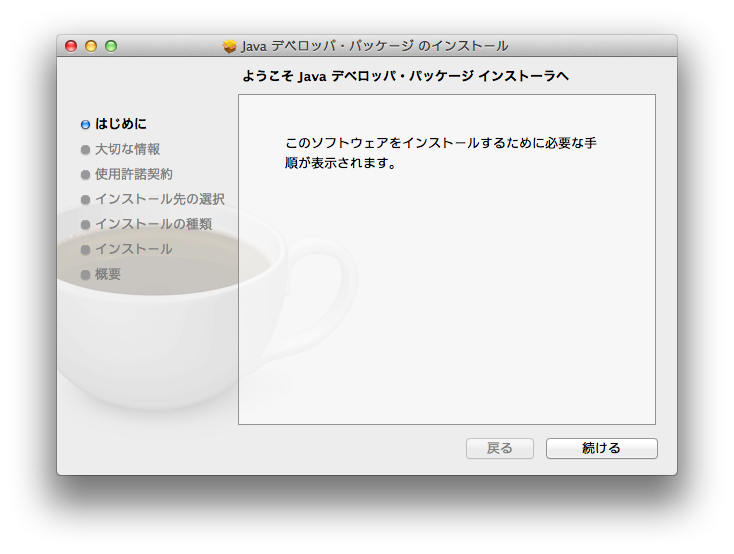Close the installer window with red button
Image resolution: width=734 pixels, height=554 pixels.
(x=71, y=46)
